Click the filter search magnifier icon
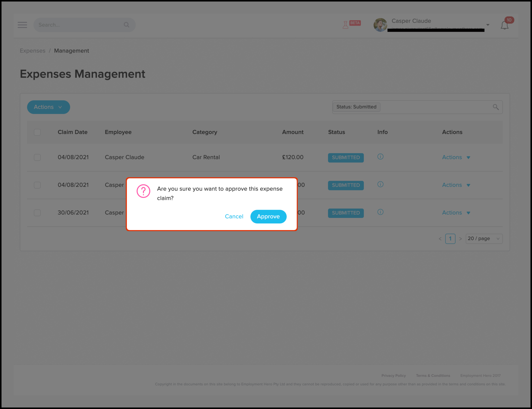Screen dimensions: 532x409 click(496, 107)
